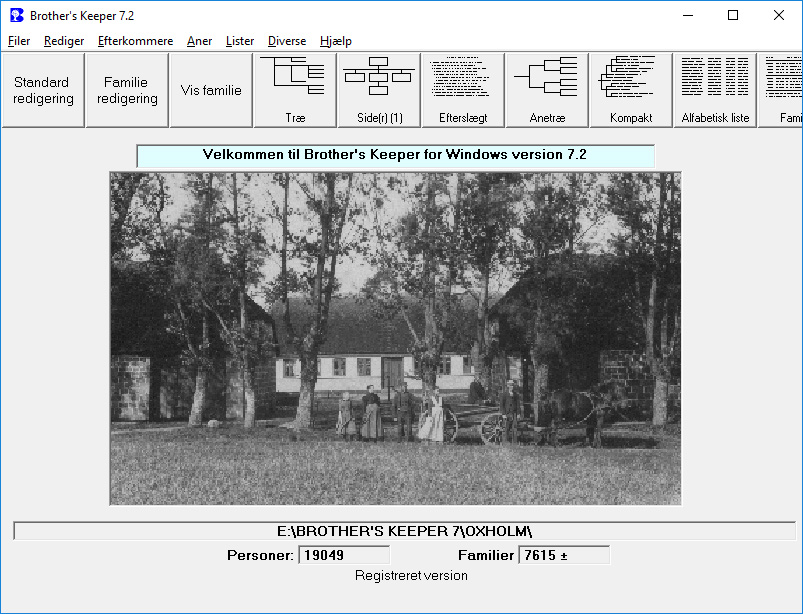Click the Familier count field showing 7615
The height and width of the screenshot is (614, 803).
[564, 555]
